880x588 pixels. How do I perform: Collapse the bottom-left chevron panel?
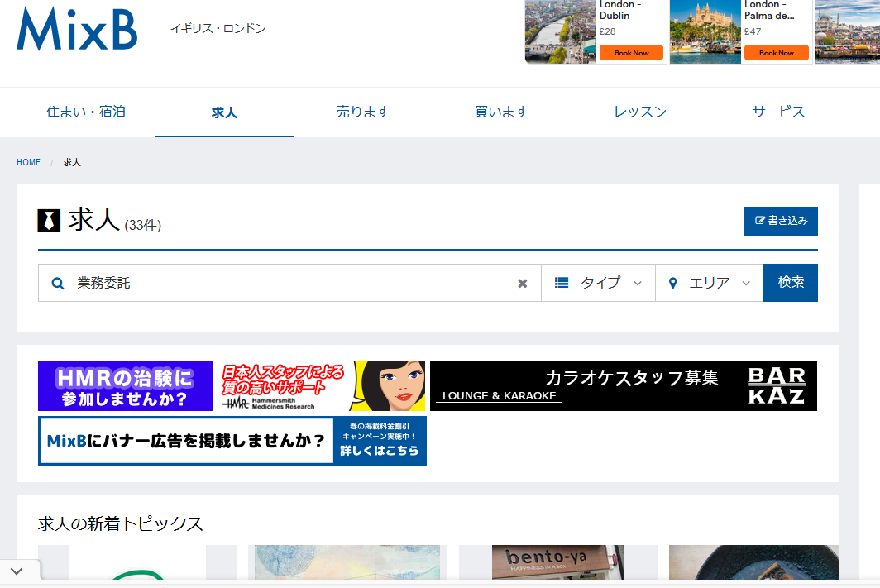point(17,571)
